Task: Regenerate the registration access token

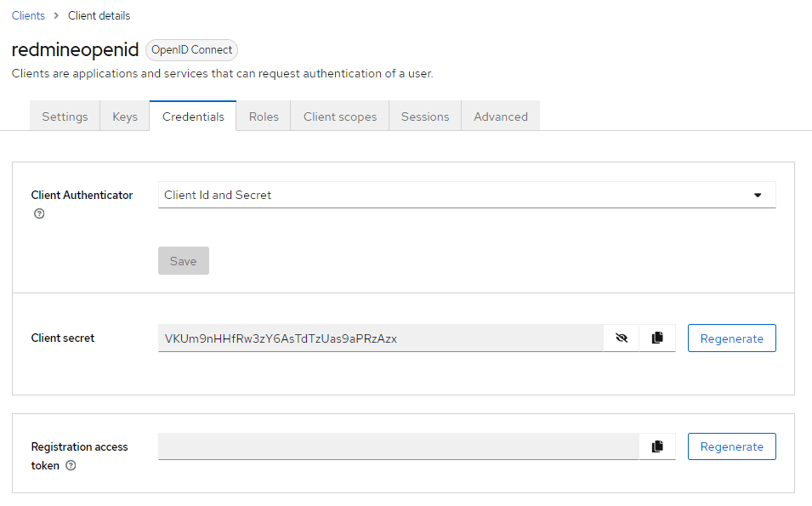Action: coord(731,446)
